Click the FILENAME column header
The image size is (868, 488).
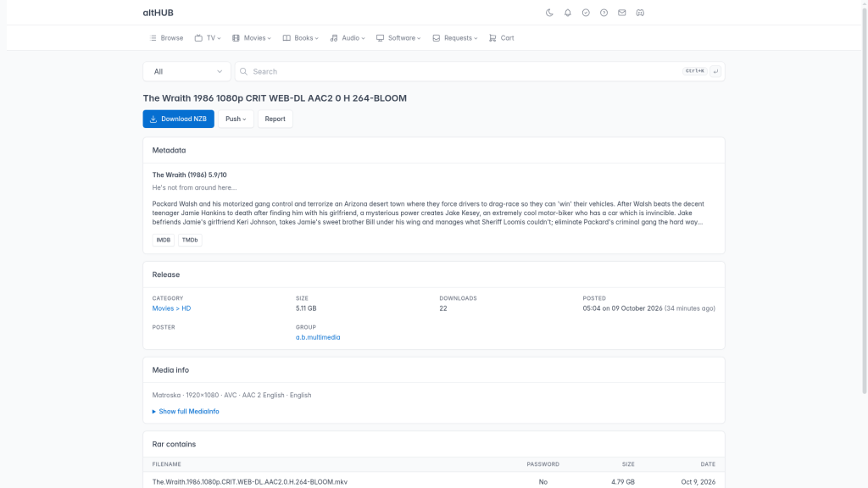[167, 464]
